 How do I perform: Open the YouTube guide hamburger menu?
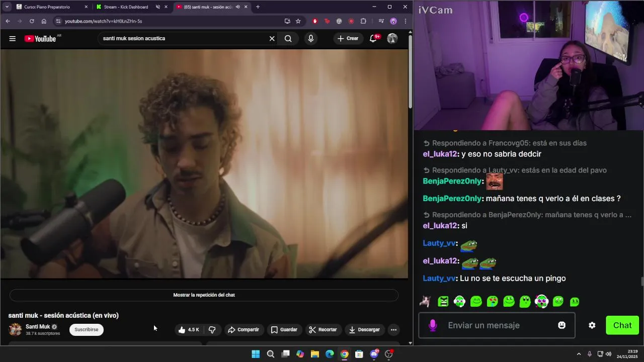(12, 38)
